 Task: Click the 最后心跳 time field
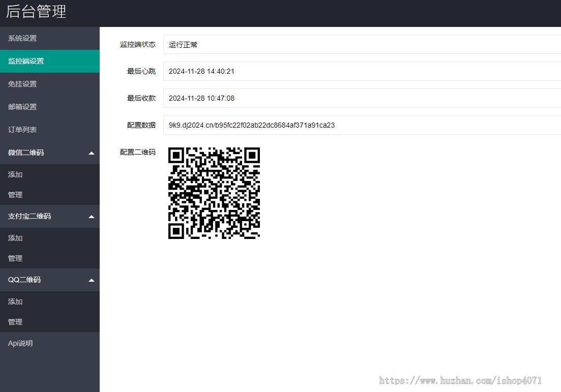362,71
